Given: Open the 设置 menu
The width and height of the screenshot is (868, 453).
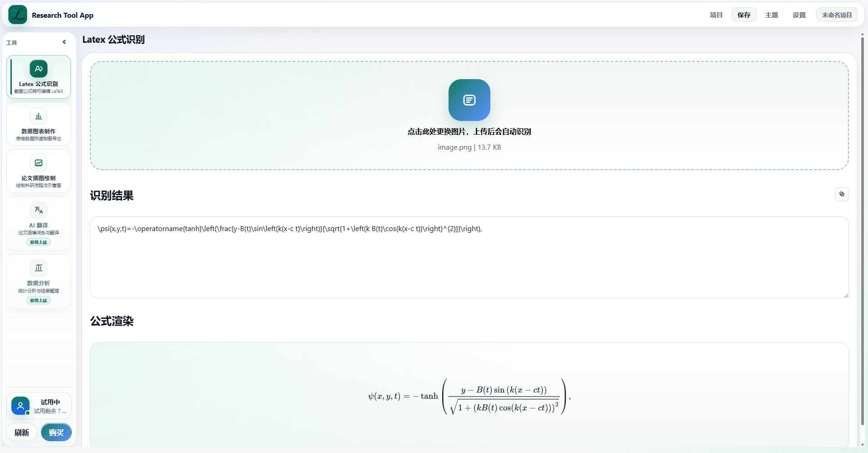Looking at the screenshot, I should pos(799,15).
